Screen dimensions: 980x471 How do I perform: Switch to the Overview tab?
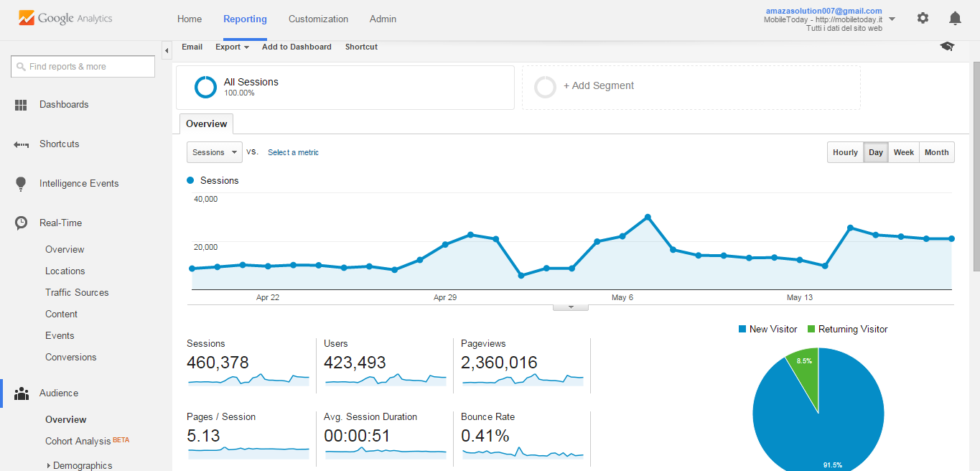(206, 123)
